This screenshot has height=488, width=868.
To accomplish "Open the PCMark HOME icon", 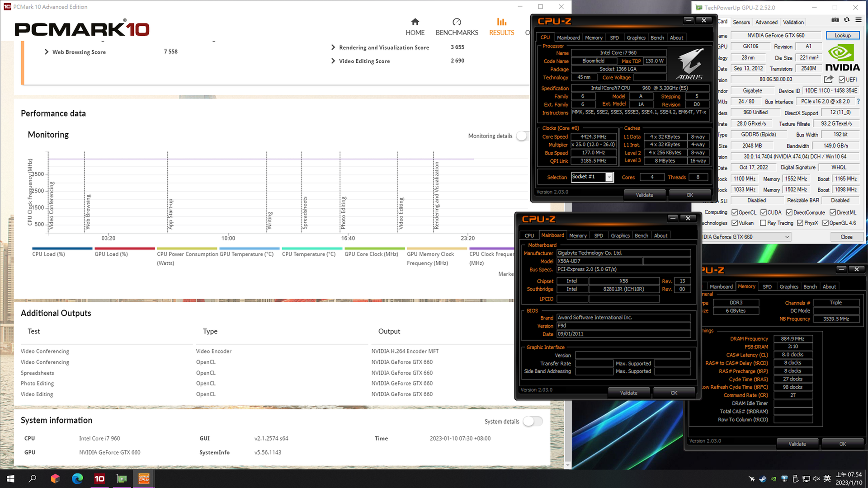I will tap(415, 22).
